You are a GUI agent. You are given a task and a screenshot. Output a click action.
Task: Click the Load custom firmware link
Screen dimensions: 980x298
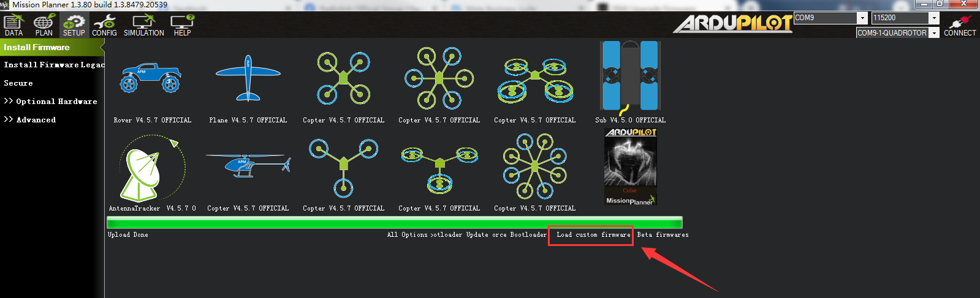[593, 235]
